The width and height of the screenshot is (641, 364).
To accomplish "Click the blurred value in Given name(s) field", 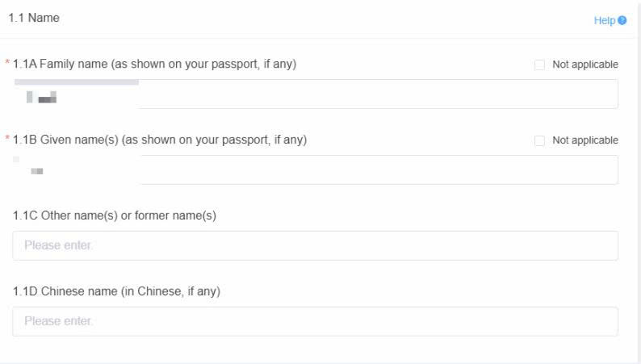I will click(x=37, y=171).
